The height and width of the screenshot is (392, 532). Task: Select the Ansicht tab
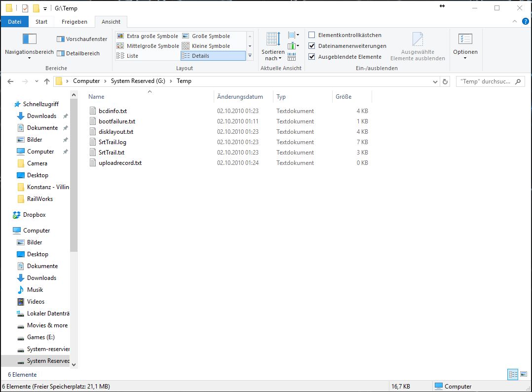(x=111, y=22)
